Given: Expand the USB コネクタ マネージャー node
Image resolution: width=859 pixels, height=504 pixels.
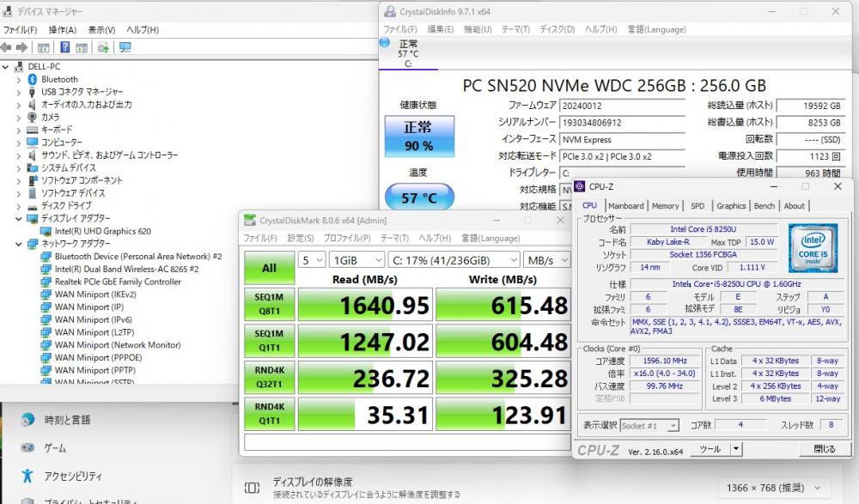Looking at the screenshot, I should [19, 92].
